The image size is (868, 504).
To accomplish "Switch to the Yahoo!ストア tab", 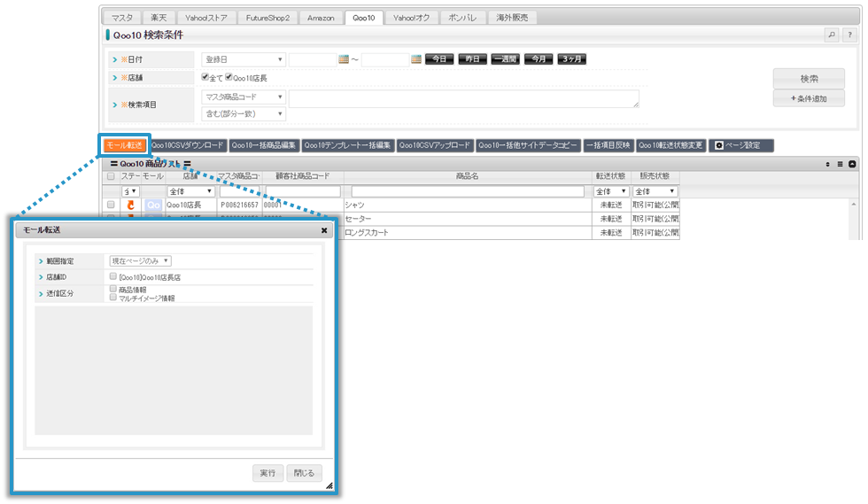I will pyautogui.click(x=205, y=18).
